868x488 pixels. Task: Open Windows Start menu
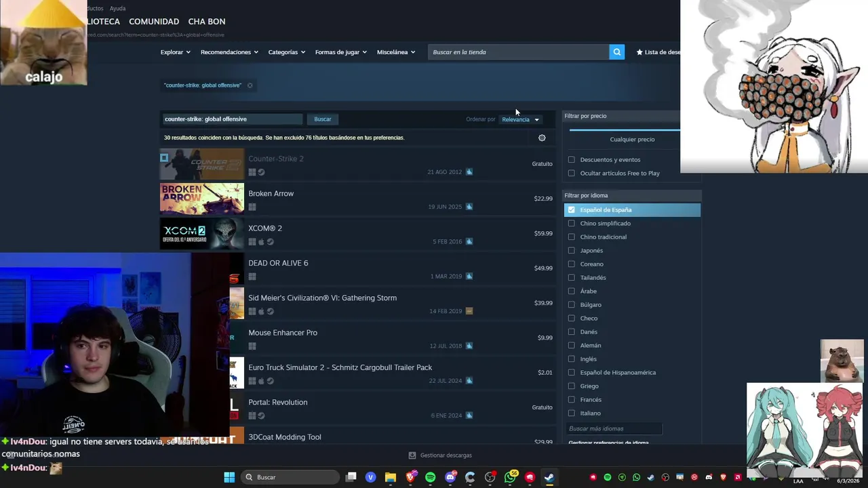coord(229,477)
